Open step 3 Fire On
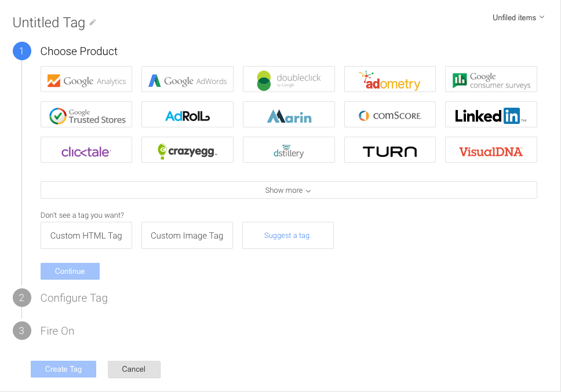561x392 pixels. (x=57, y=331)
